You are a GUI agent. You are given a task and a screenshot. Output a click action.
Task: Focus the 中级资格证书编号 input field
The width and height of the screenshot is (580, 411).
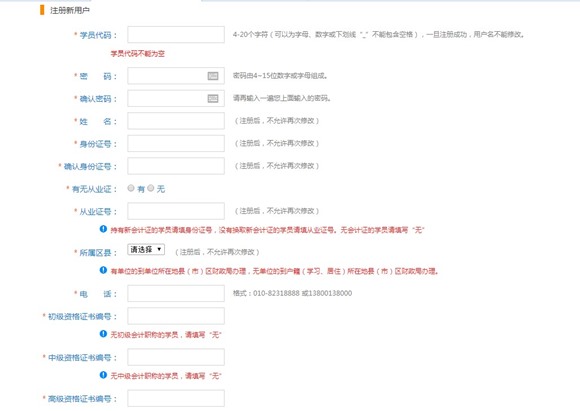pos(176,357)
